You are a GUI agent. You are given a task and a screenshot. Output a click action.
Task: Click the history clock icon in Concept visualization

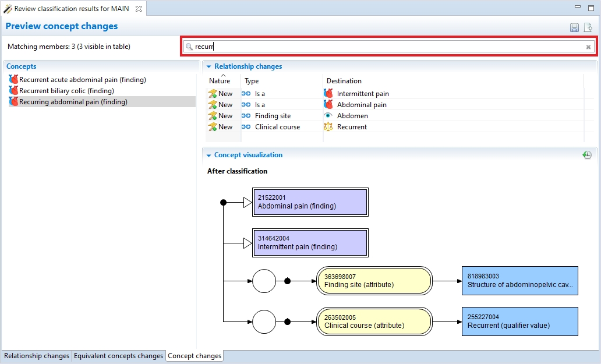[587, 155]
